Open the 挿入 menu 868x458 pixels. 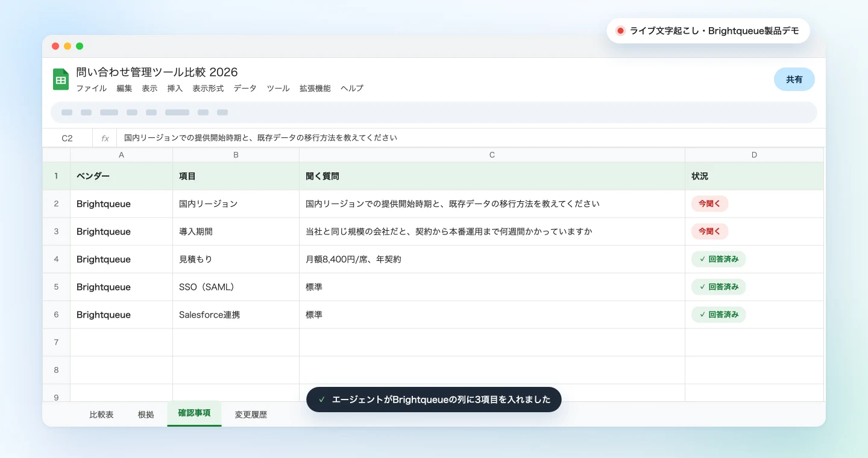click(175, 89)
